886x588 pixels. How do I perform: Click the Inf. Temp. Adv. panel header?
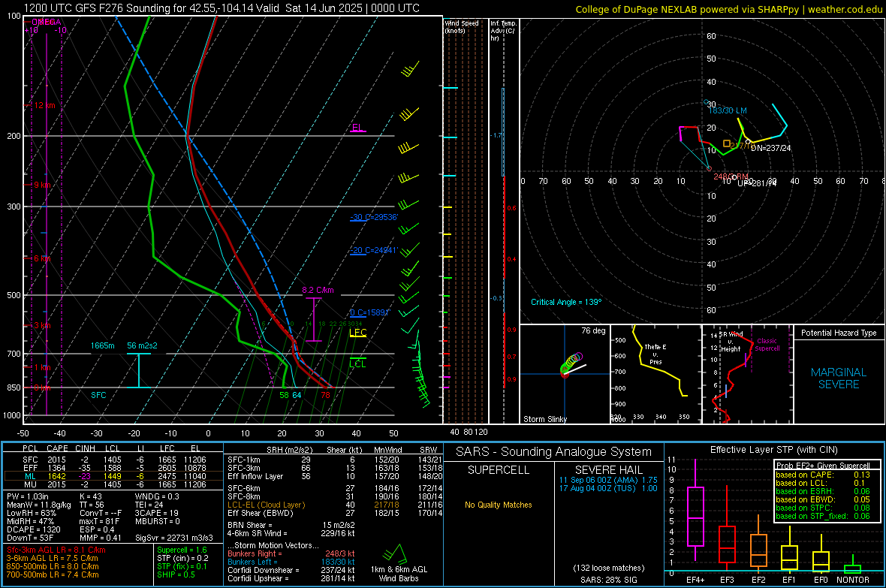pos(504,31)
